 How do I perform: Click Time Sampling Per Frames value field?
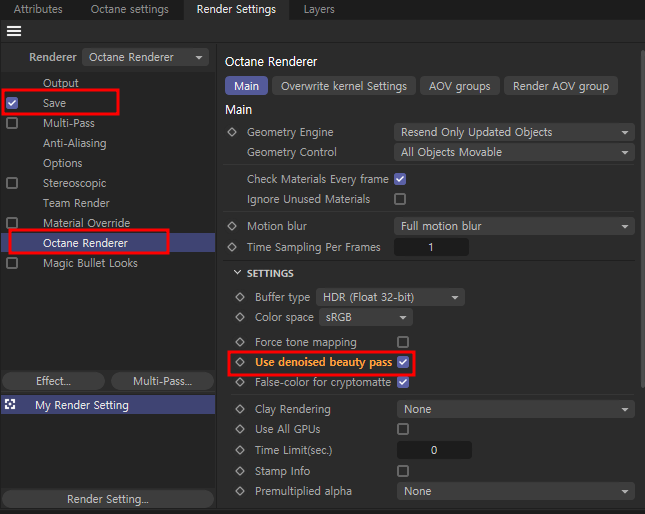coord(431,247)
